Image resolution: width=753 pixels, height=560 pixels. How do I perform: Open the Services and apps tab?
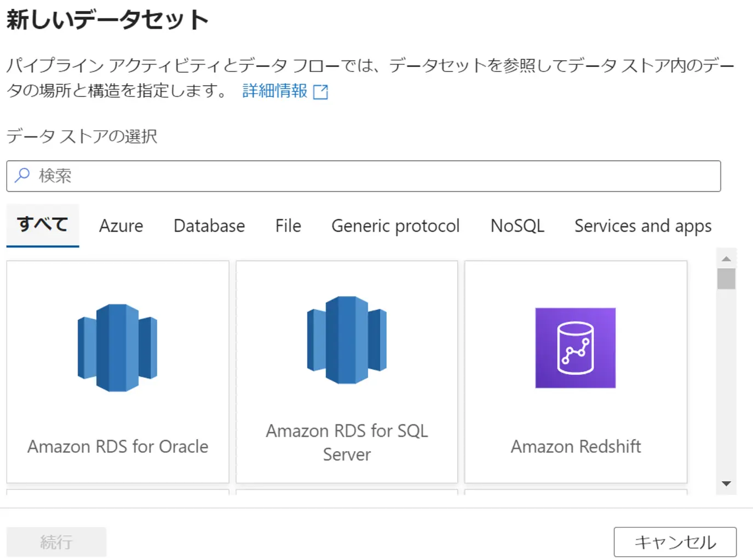[643, 226]
